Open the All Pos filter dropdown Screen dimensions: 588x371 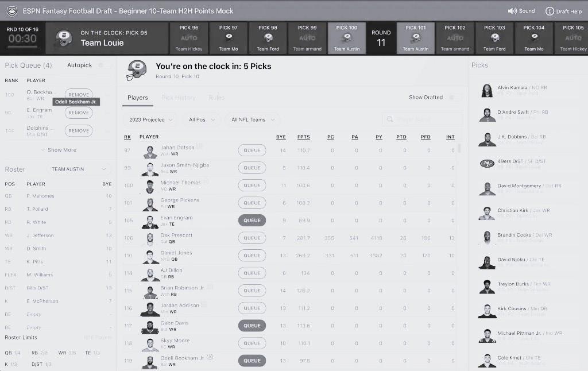click(x=202, y=119)
